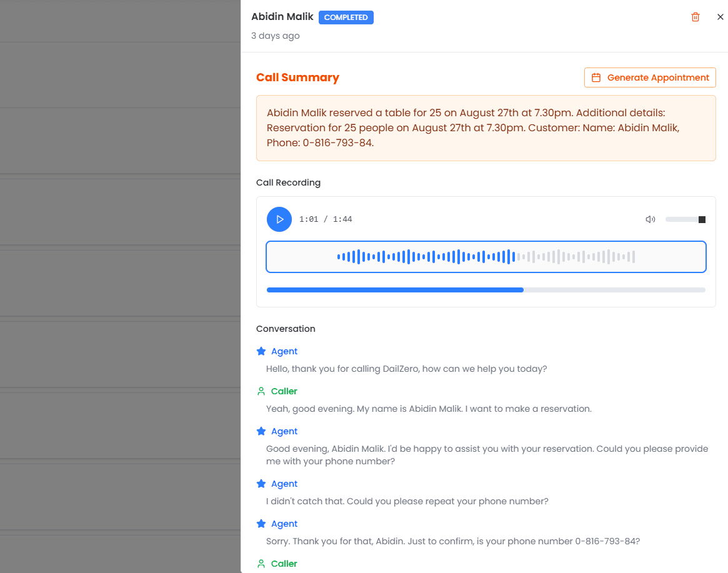Click the waveform to seek the recording
The width and height of the screenshot is (728, 573).
(x=486, y=256)
